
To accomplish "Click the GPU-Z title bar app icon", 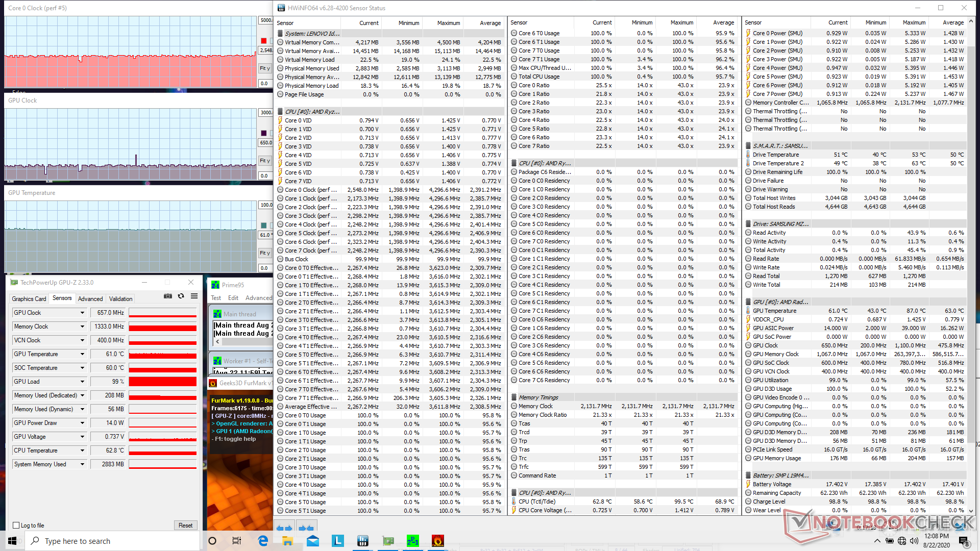I will pyautogui.click(x=14, y=283).
